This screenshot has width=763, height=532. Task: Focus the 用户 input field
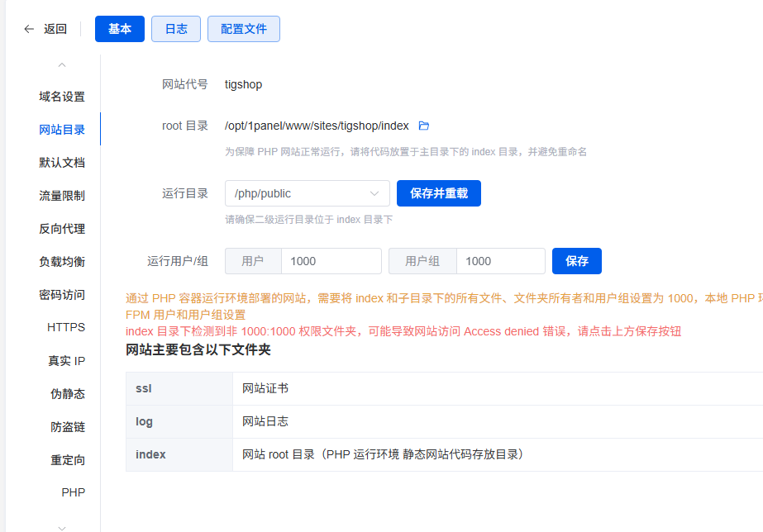[331, 261]
